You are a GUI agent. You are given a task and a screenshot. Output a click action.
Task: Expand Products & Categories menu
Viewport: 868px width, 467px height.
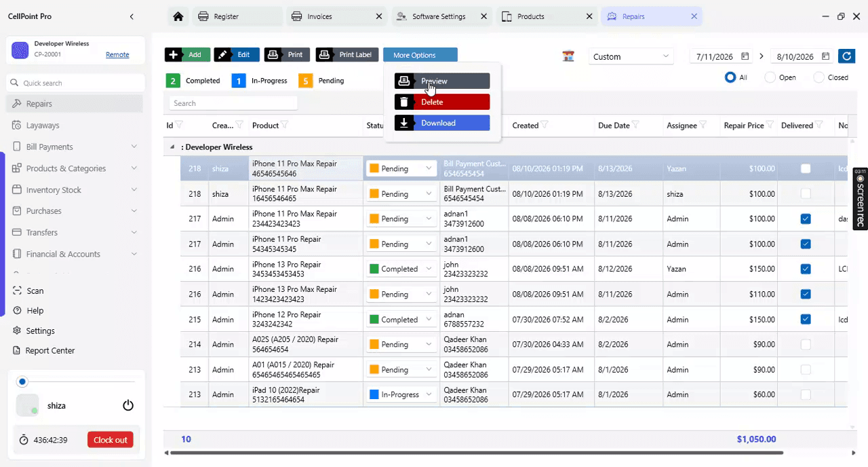pyautogui.click(x=134, y=168)
